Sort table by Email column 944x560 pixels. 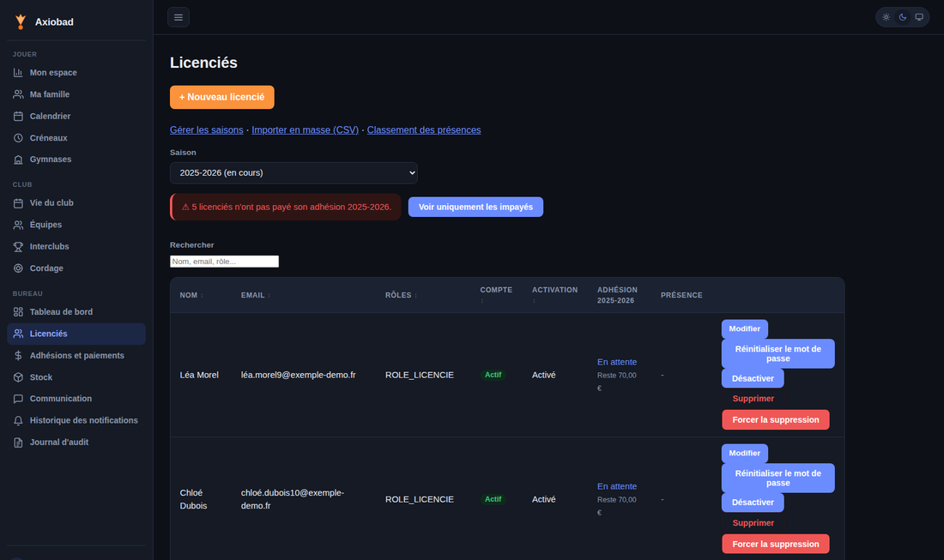[256, 295]
